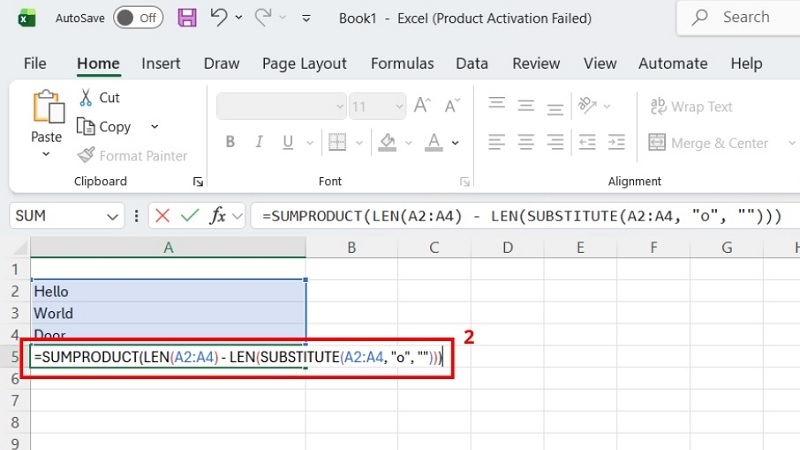Viewport: 800px width, 450px height.
Task: Open the Data tab
Action: point(472,63)
